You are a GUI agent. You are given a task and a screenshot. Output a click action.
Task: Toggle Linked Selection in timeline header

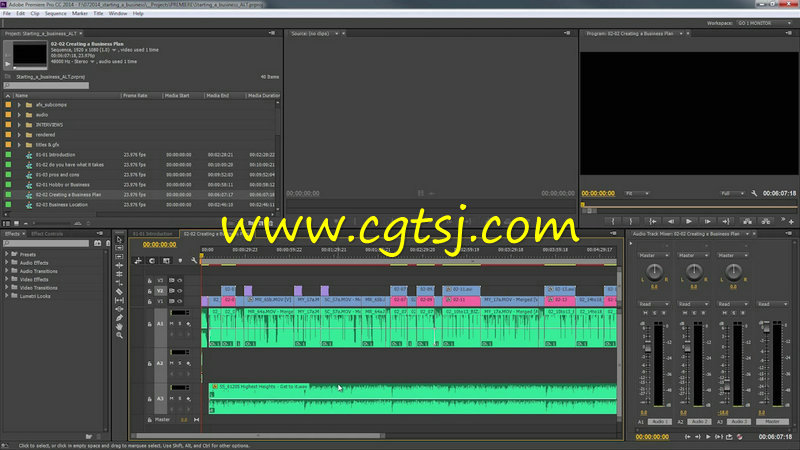coord(166,261)
